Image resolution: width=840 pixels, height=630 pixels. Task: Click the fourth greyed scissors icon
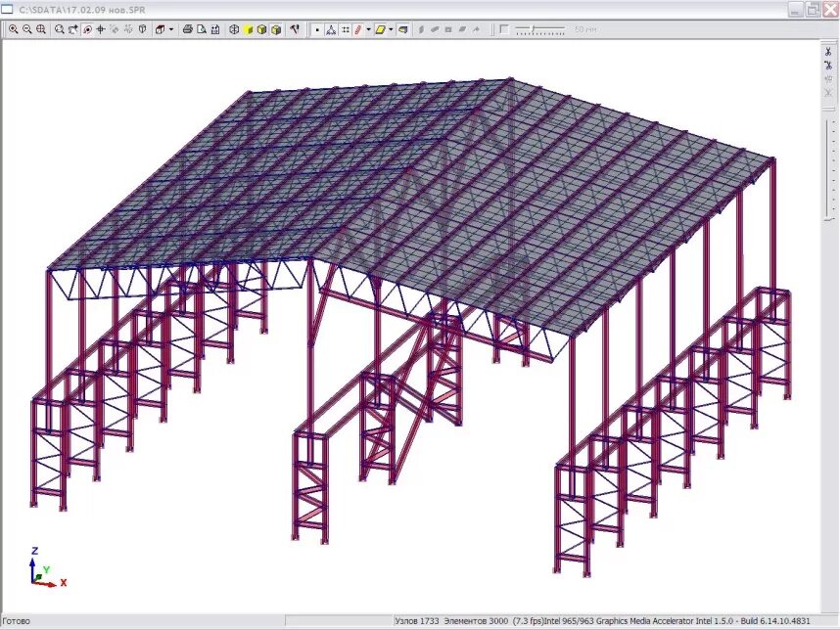pos(828,93)
